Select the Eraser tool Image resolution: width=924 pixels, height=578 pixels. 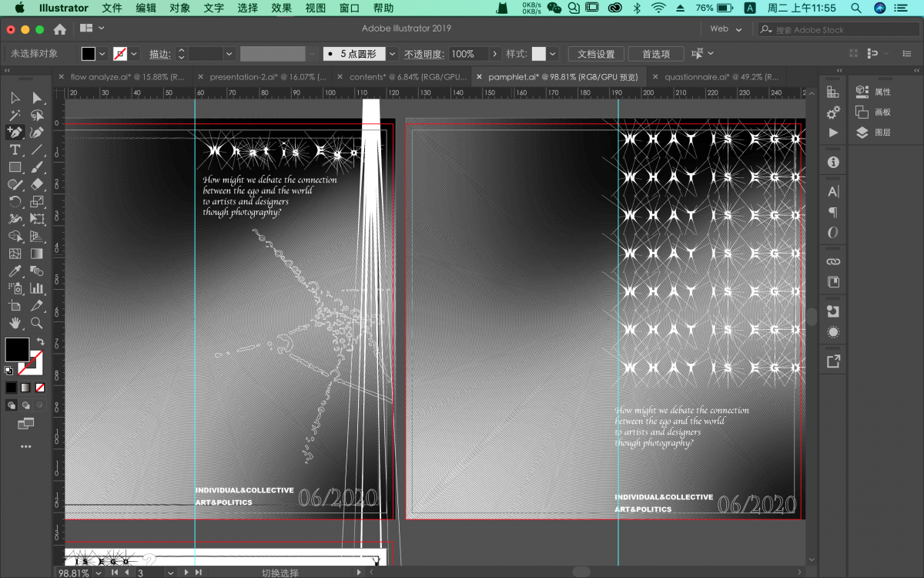point(37,184)
